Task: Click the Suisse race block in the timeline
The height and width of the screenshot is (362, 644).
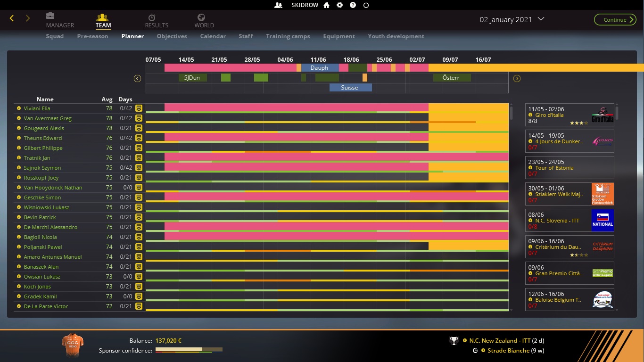Action: pos(350,88)
